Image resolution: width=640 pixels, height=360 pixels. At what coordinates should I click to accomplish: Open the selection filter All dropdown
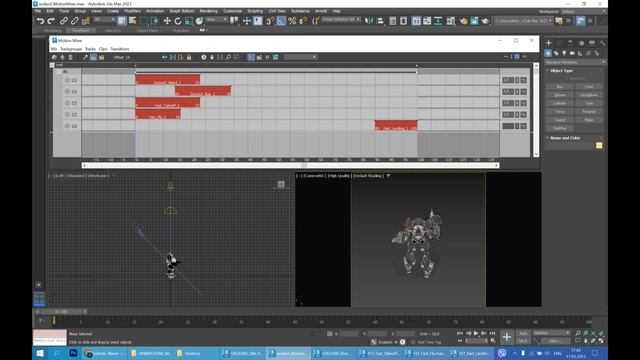point(104,20)
